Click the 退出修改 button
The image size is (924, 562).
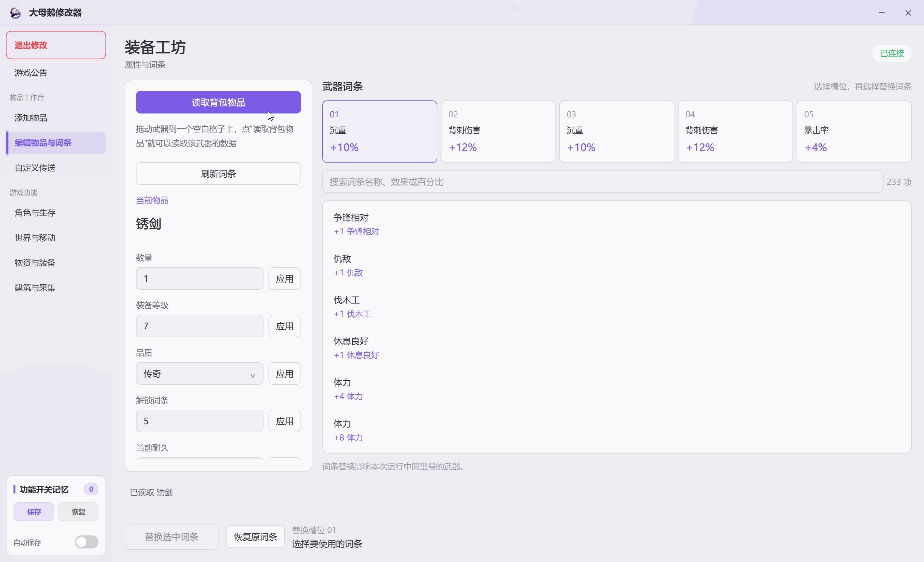click(x=56, y=45)
